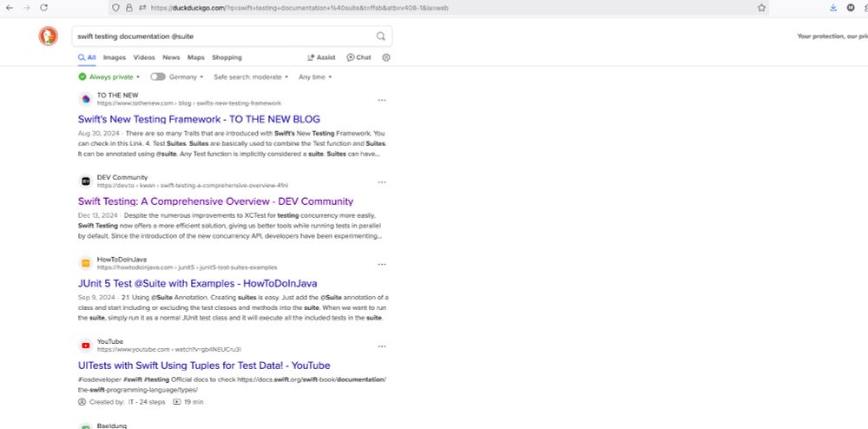Open the Germany region dropdown
868x429 pixels.
pyautogui.click(x=187, y=77)
